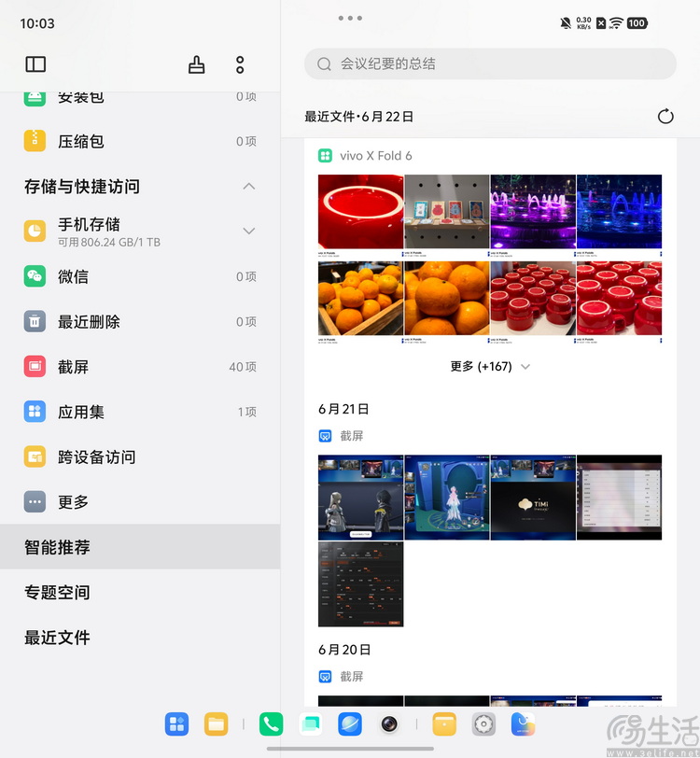Open the TiMi logo screenshot thumbnail
The height and width of the screenshot is (758, 700).
click(x=533, y=498)
